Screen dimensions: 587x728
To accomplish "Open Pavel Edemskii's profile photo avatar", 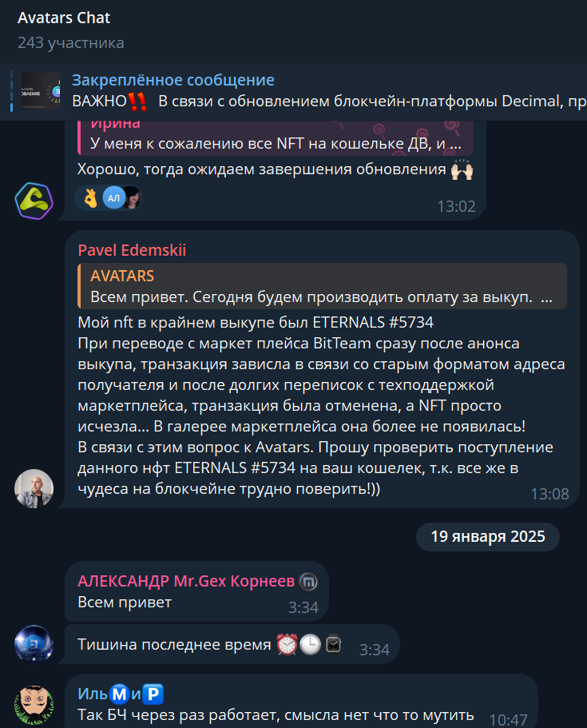I will (x=34, y=488).
